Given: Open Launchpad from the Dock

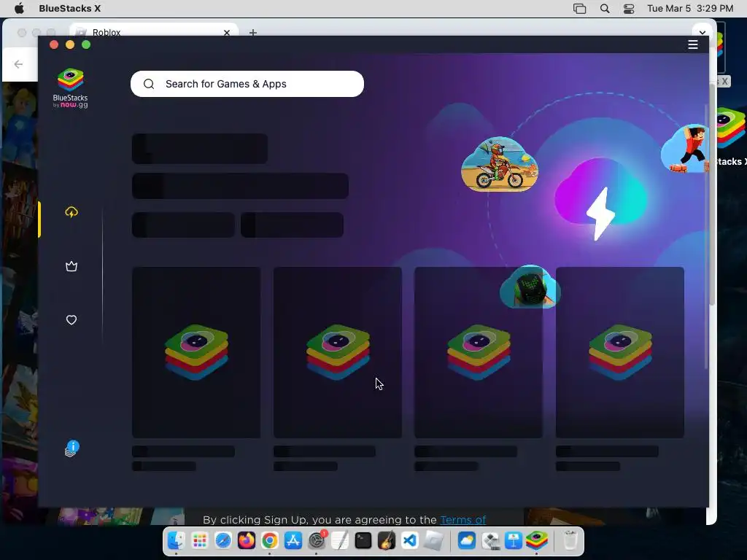Looking at the screenshot, I should [200, 540].
